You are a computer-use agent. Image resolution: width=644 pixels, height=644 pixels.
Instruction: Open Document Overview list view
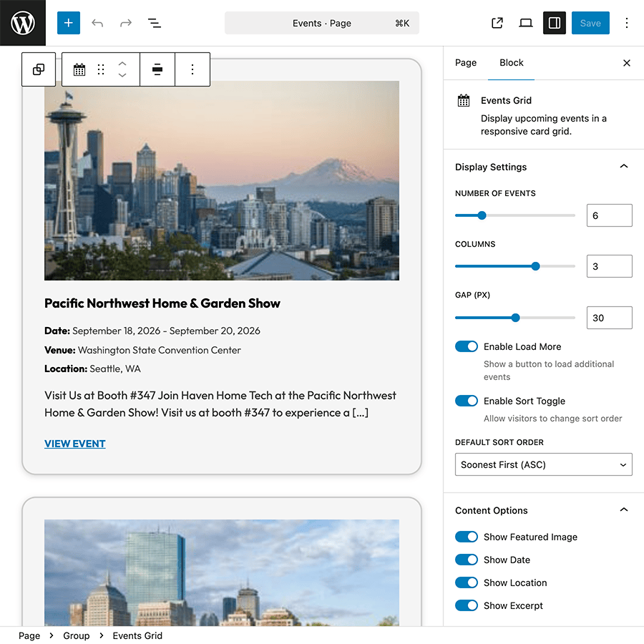(x=155, y=23)
